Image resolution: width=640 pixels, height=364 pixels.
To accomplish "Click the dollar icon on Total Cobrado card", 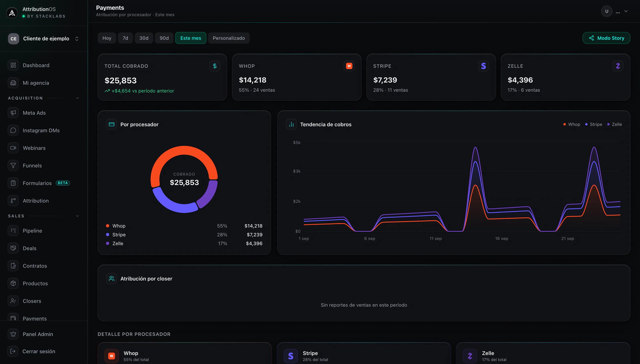I will point(215,66).
